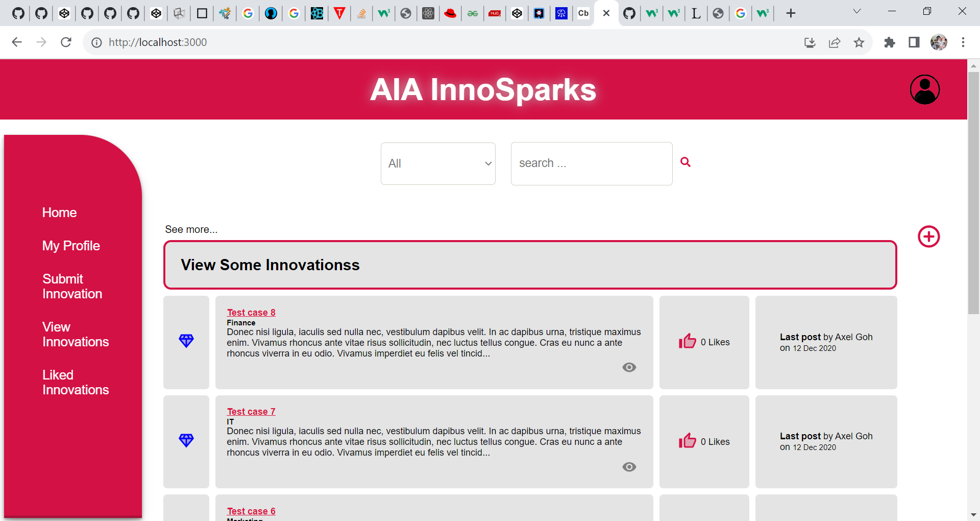Viewport: 980px width, 521px height.
Task: Click the diamond icon beside Test case 8
Action: (186, 341)
